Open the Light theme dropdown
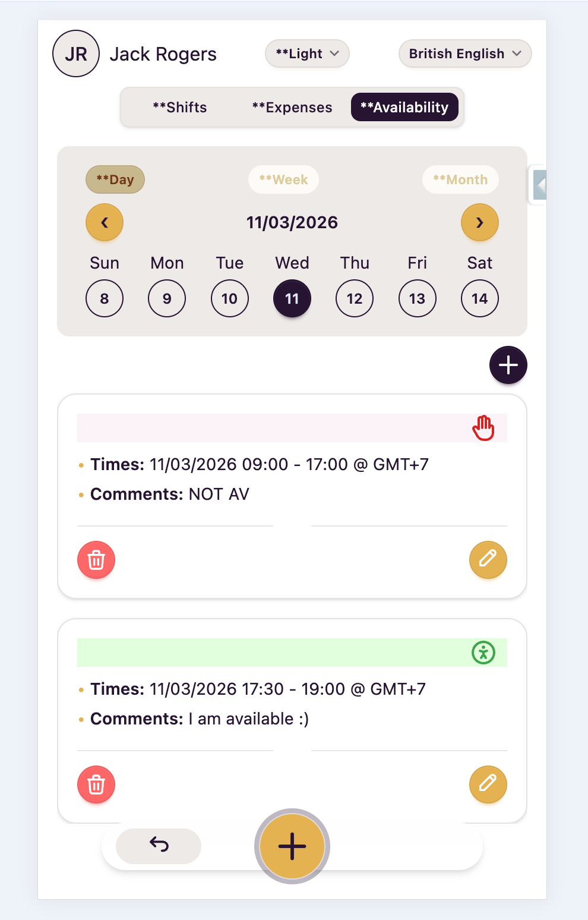The image size is (588, 920). (307, 53)
